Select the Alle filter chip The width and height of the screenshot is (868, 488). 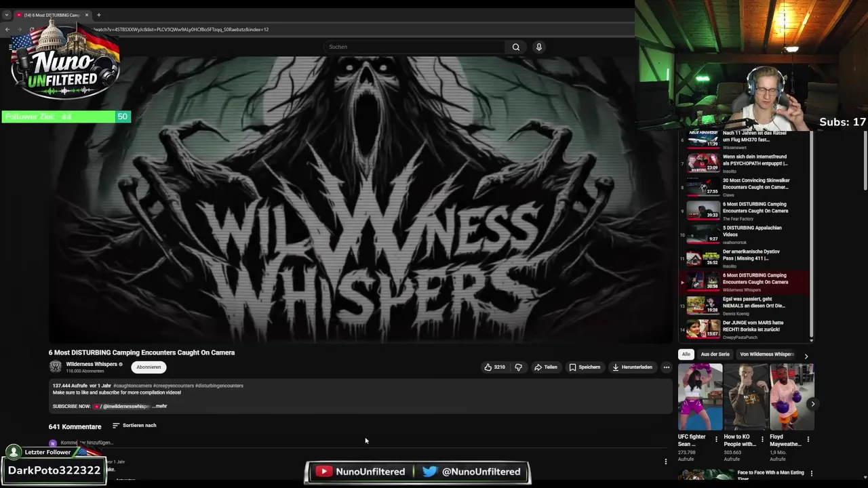coord(686,354)
